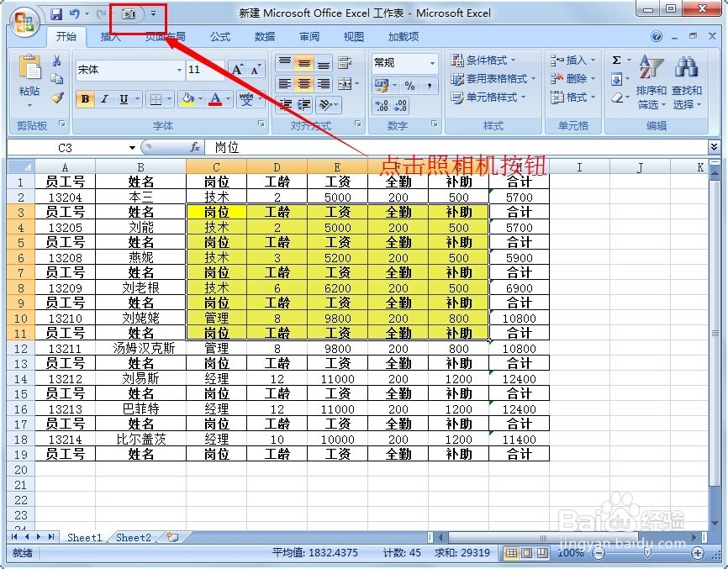Open the font name dropdown
The height and width of the screenshot is (569, 728).
[x=179, y=68]
